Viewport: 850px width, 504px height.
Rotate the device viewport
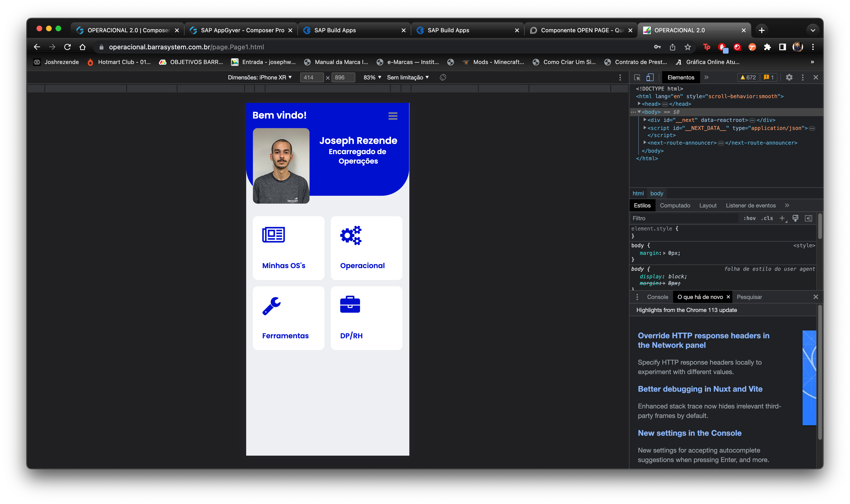(443, 78)
